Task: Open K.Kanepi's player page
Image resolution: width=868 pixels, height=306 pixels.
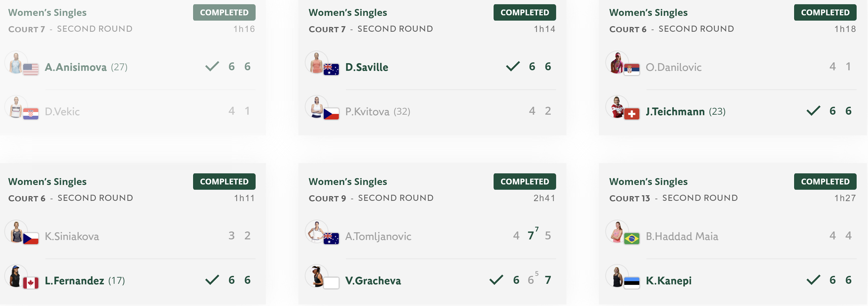Action: pyautogui.click(x=669, y=281)
